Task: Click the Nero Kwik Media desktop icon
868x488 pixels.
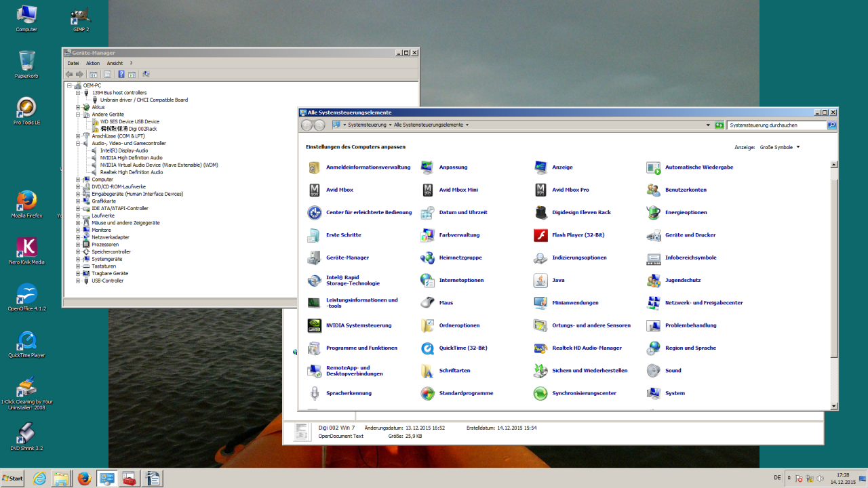Action: pyautogui.click(x=27, y=251)
